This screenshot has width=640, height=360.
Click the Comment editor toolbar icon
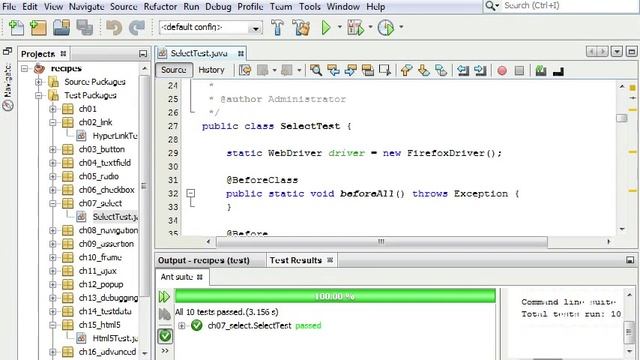pos(541,71)
